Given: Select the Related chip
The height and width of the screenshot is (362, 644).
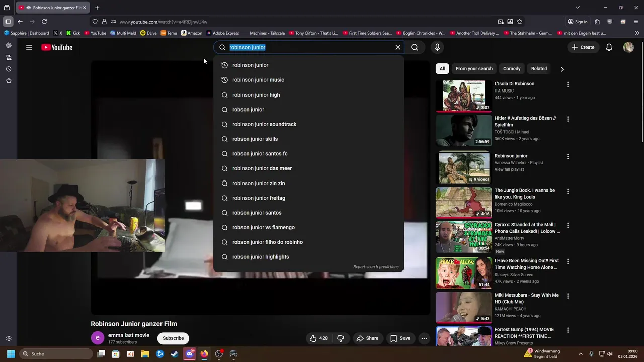Looking at the screenshot, I should click(539, 69).
